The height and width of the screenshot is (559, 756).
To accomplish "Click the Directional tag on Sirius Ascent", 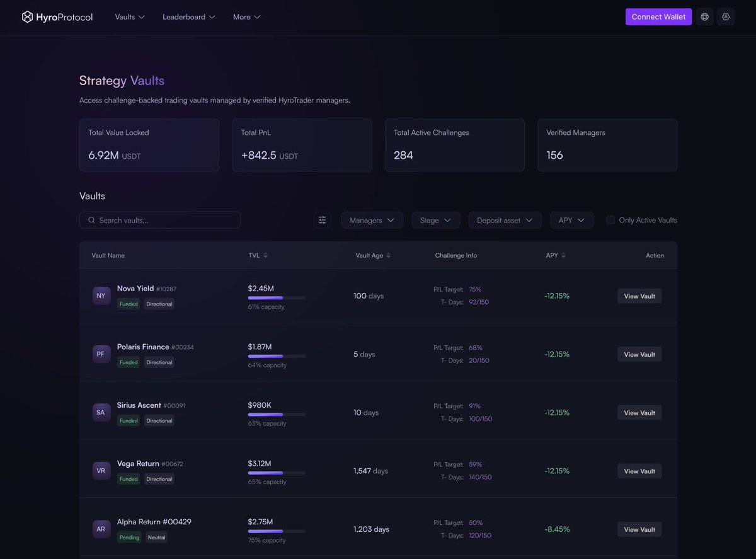I will (x=159, y=421).
